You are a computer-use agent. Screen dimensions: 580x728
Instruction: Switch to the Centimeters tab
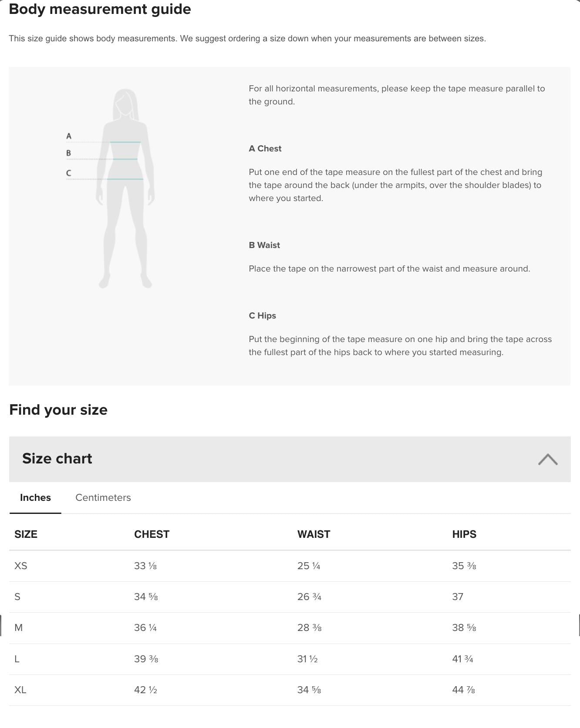click(103, 497)
